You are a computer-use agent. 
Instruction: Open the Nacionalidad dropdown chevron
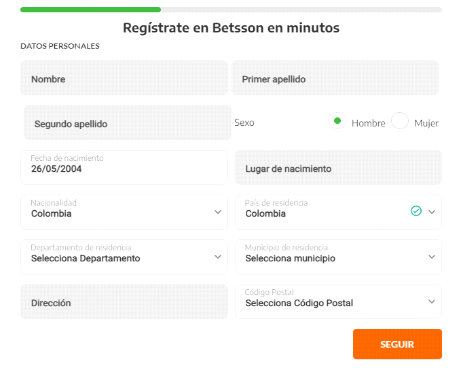[218, 212]
